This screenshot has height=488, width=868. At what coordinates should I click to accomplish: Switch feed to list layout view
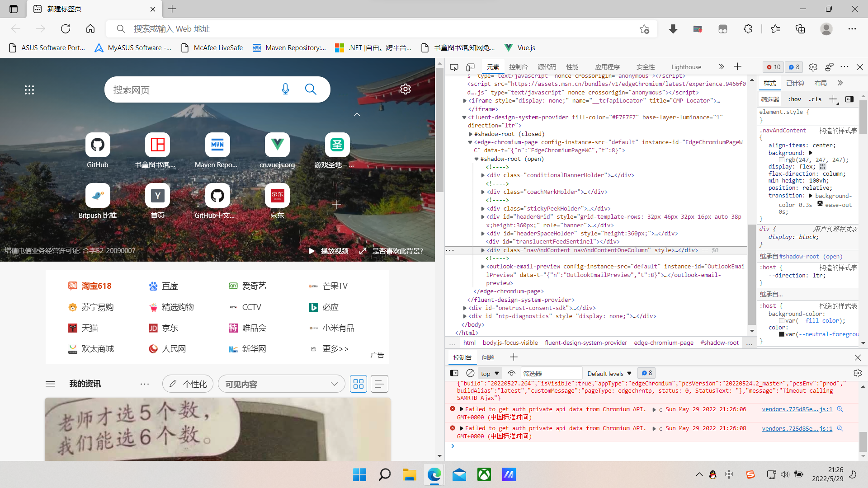click(379, 384)
